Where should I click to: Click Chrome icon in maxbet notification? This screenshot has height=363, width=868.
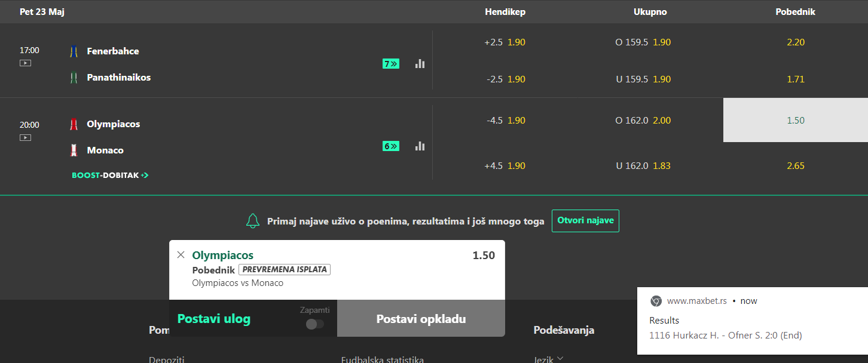pos(656,301)
